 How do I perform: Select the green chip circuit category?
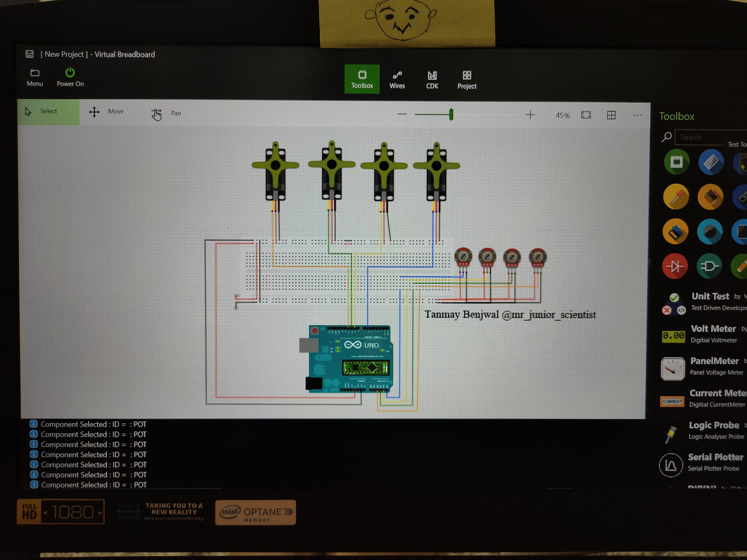point(676,162)
